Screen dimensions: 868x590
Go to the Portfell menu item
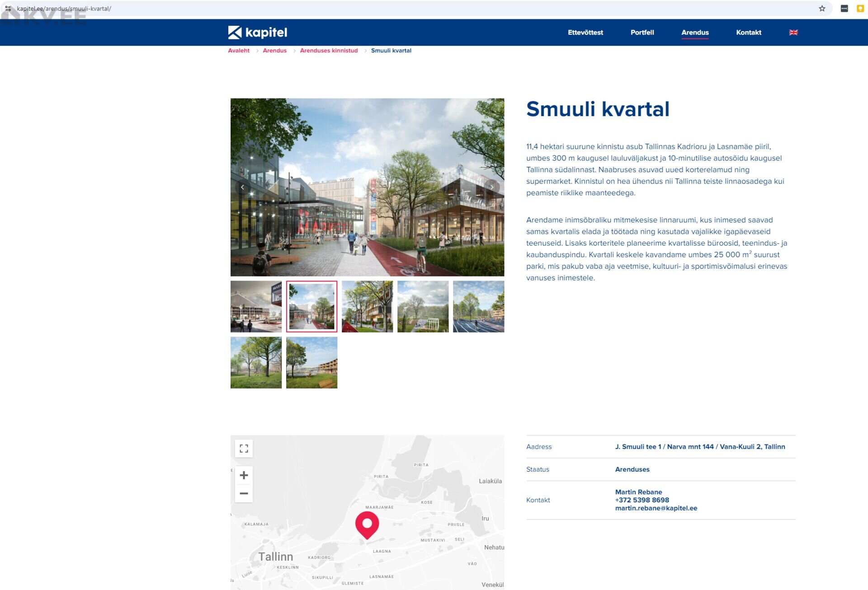click(x=642, y=33)
